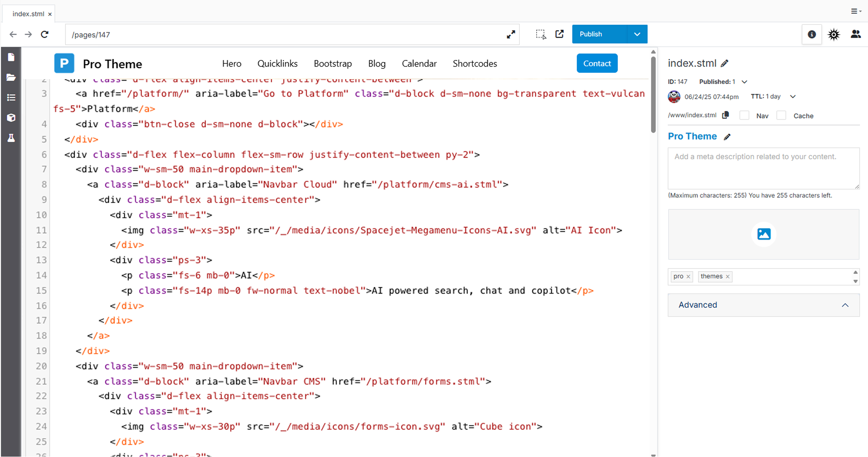Screen dimensions: 868x457
Task: Open the Bootstrap nav item
Action: point(333,63)
